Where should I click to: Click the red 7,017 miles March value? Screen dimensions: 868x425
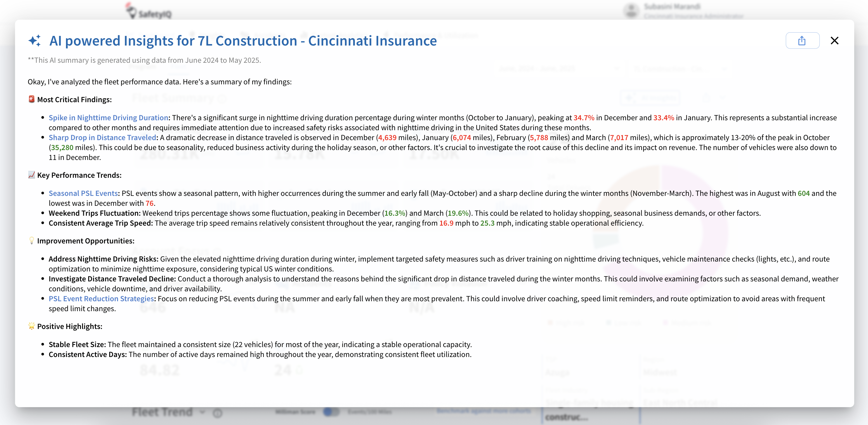point(619,137)
